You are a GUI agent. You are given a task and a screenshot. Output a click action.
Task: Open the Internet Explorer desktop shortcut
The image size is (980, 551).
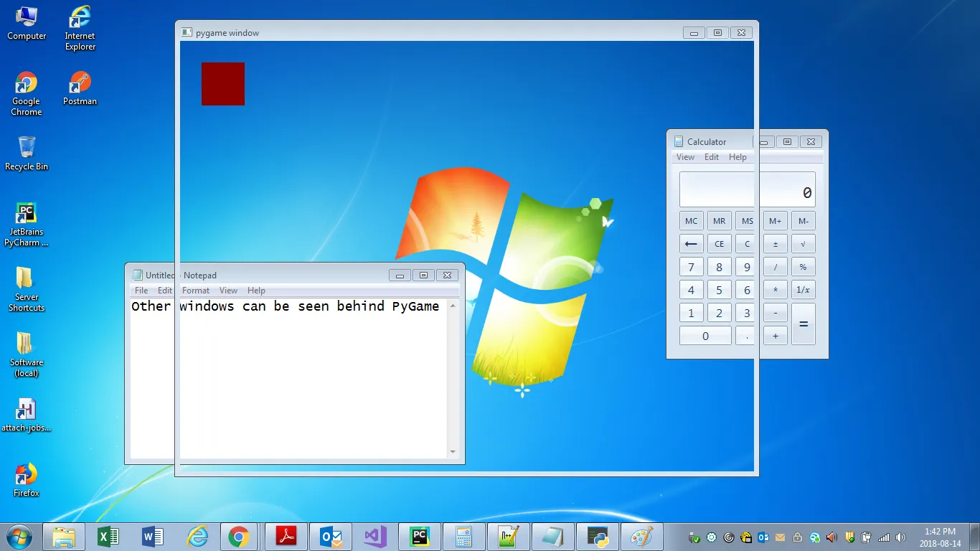click(x=80, y=28)
